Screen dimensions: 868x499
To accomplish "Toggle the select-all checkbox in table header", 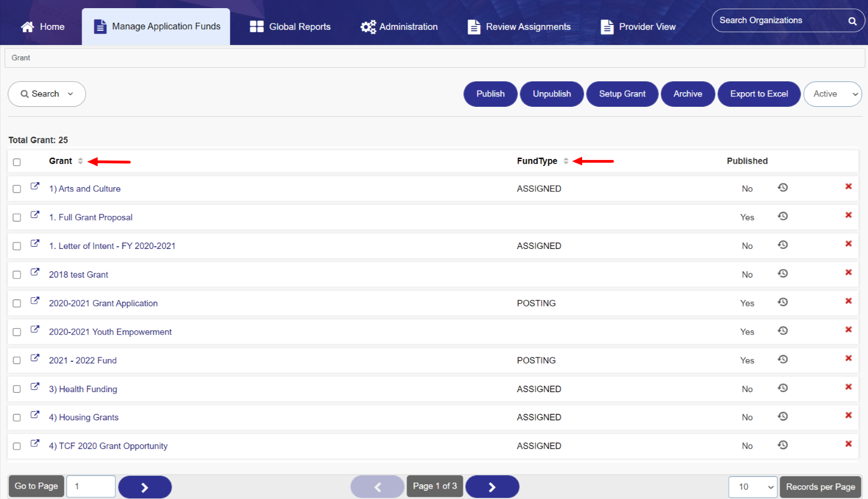I will tap(17, 162).
